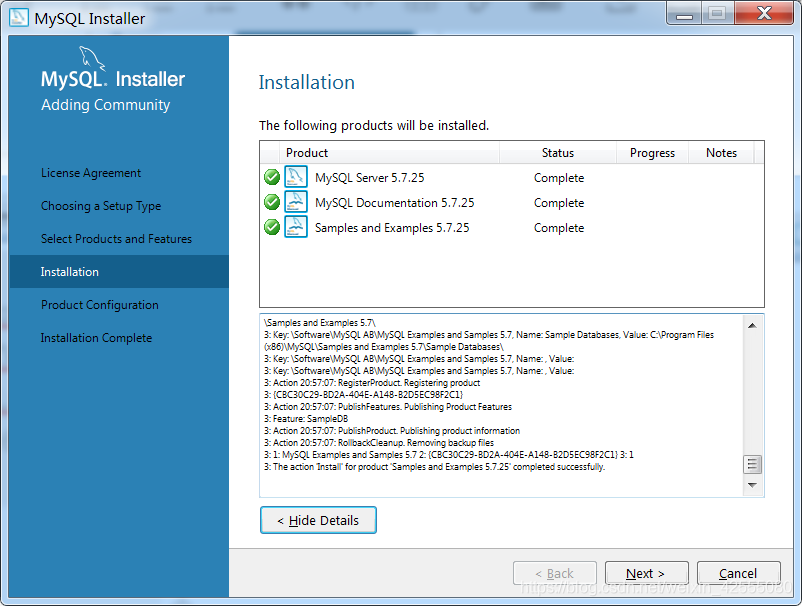Click the Cancel button
Viewport: 802px width, 606px height.
click(739, 573)
